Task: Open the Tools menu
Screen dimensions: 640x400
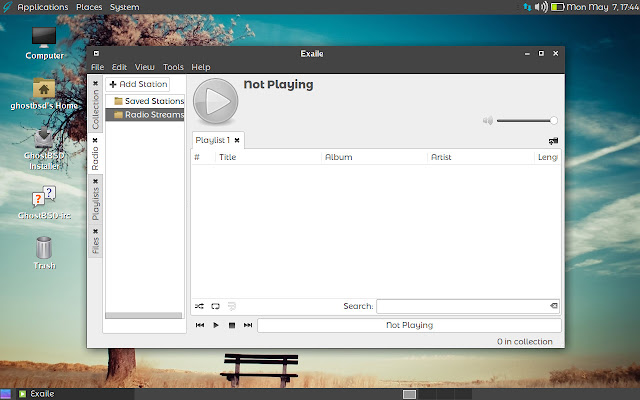Action: click(173, 67)
